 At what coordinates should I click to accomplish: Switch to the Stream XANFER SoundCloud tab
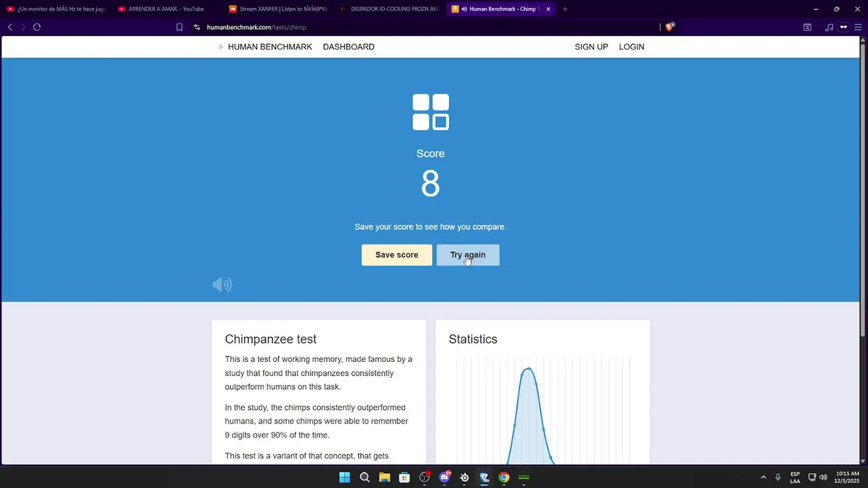(x=278, y=9)
